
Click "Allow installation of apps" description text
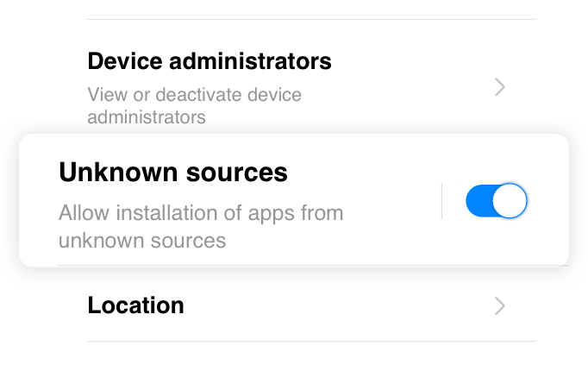coord(200,213)
